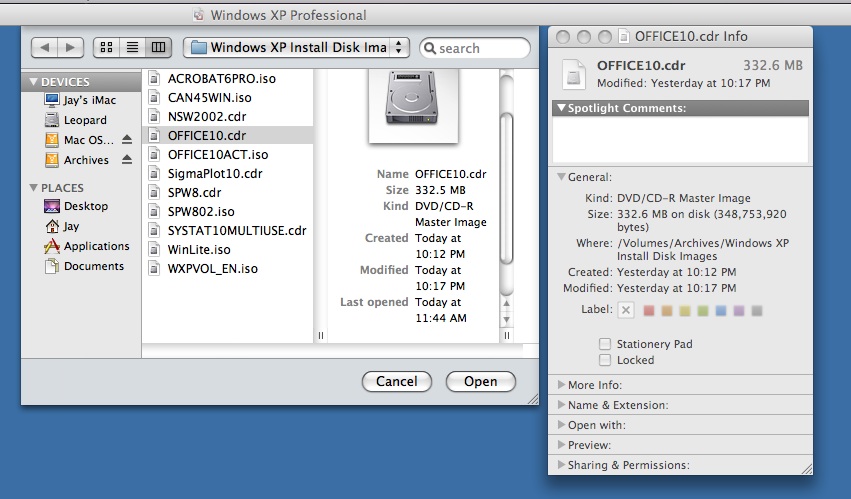Apply the purple label color
This screenshot has height=499, width=851.
739,311
